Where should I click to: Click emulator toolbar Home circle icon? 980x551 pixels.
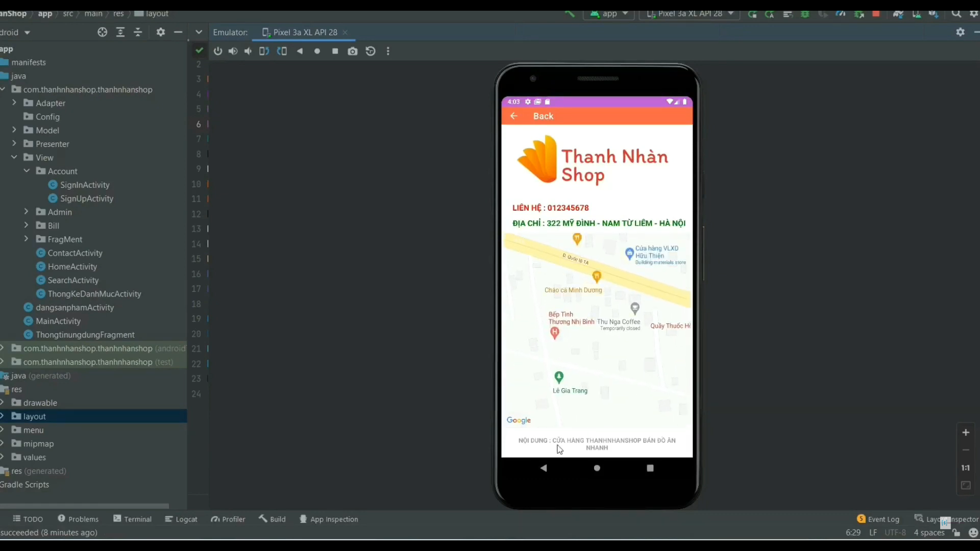point(317,51)
